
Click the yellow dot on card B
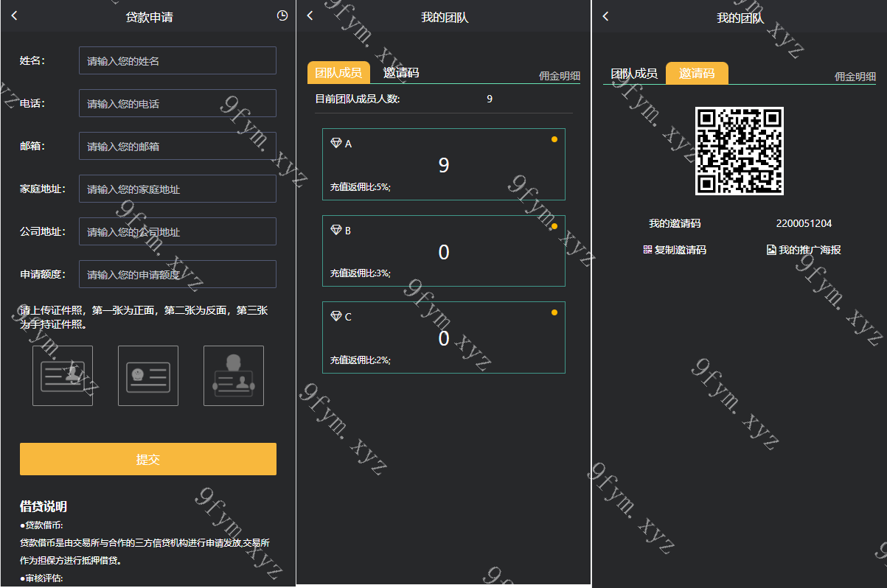554,226
